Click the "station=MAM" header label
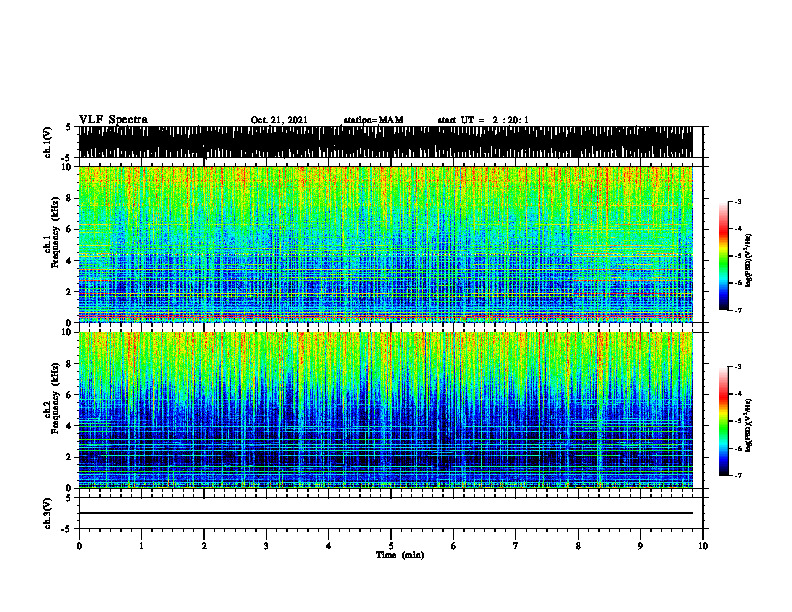 click(373, 120)
